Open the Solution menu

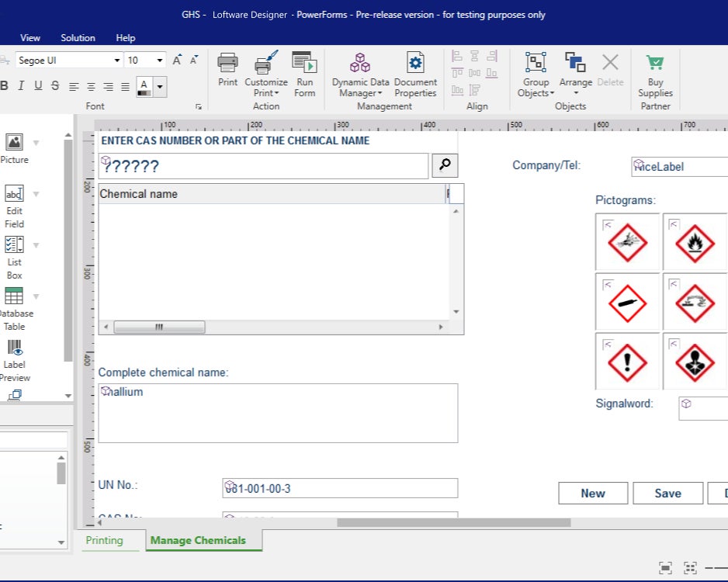[x=78, y=37]
